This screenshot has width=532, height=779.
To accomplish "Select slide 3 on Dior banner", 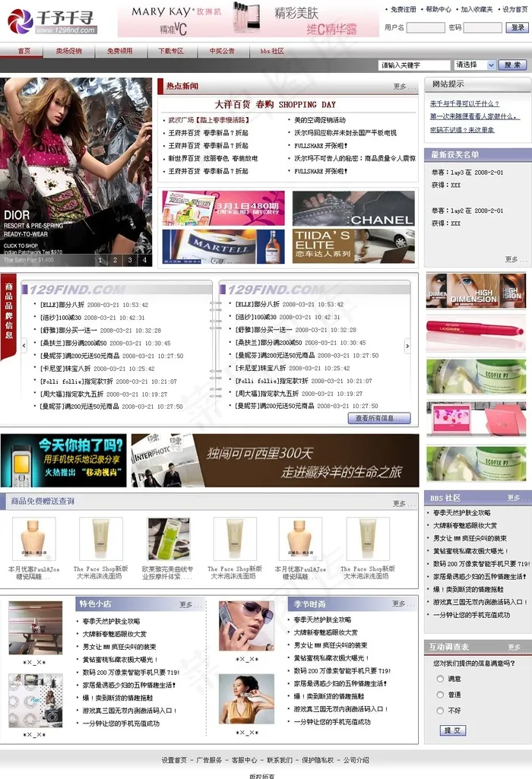I will pos(130,260).
